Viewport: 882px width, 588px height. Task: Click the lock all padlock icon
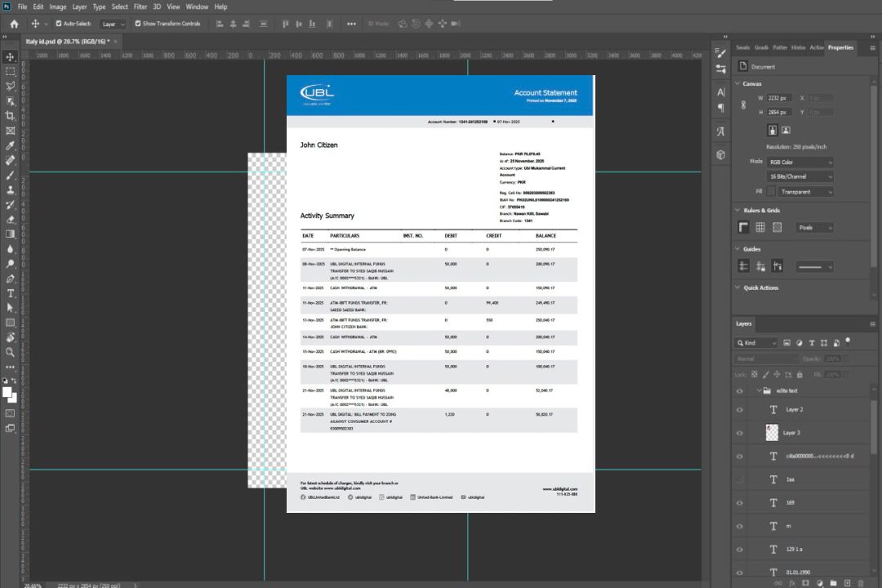tap(800, 374)
